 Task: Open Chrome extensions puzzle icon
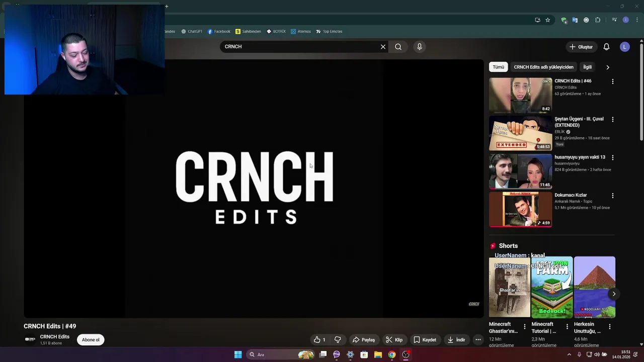598,20
